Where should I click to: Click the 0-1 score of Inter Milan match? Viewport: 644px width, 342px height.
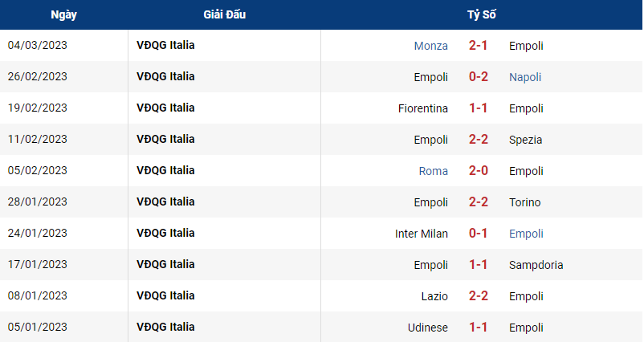point(478,233)
